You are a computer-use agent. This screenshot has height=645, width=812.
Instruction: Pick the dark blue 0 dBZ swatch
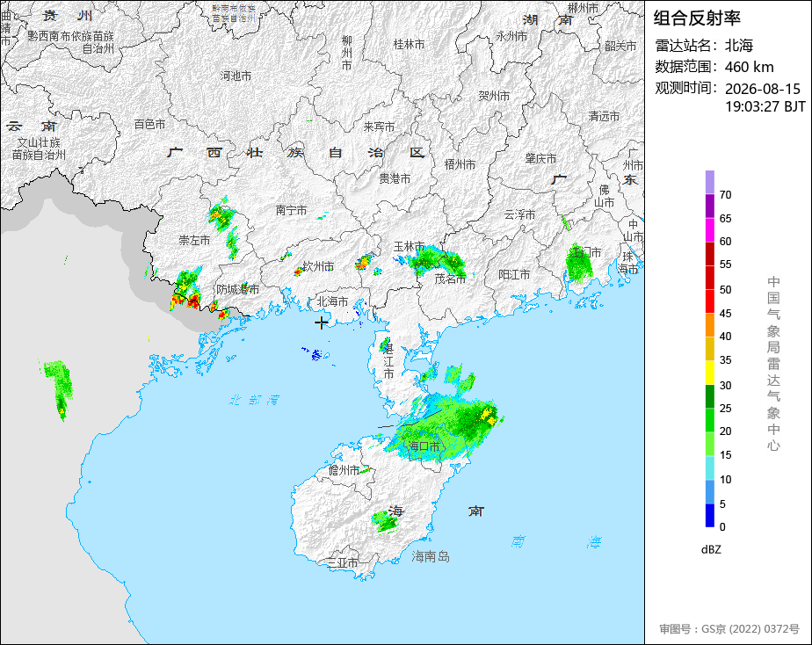point(709,515)
